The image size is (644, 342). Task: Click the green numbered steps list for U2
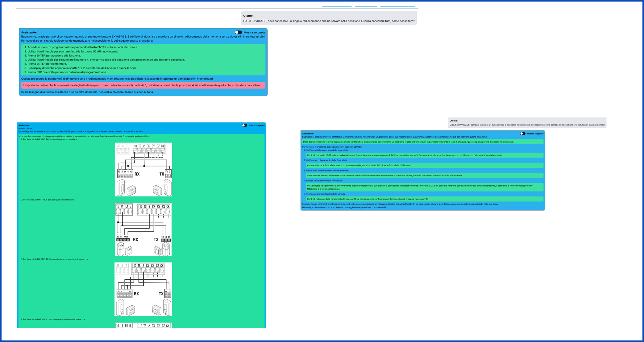click(x=143, y=60)
